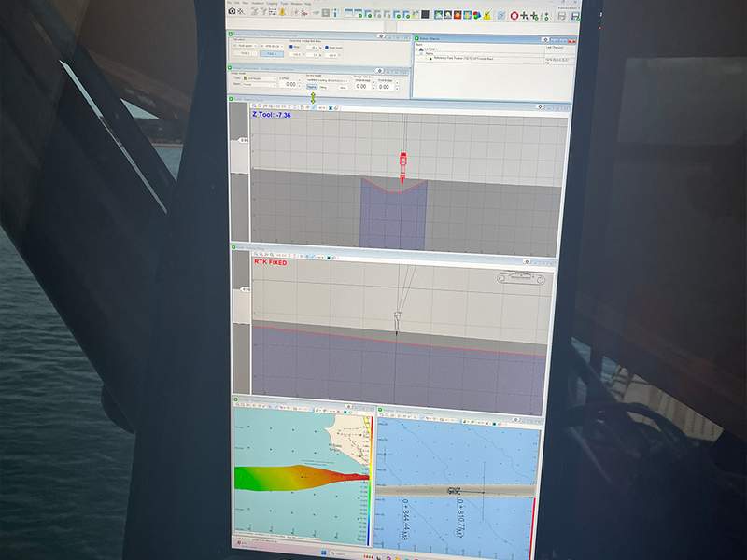Toggle the highlighted mode button under the dropdown

(313, 87)
